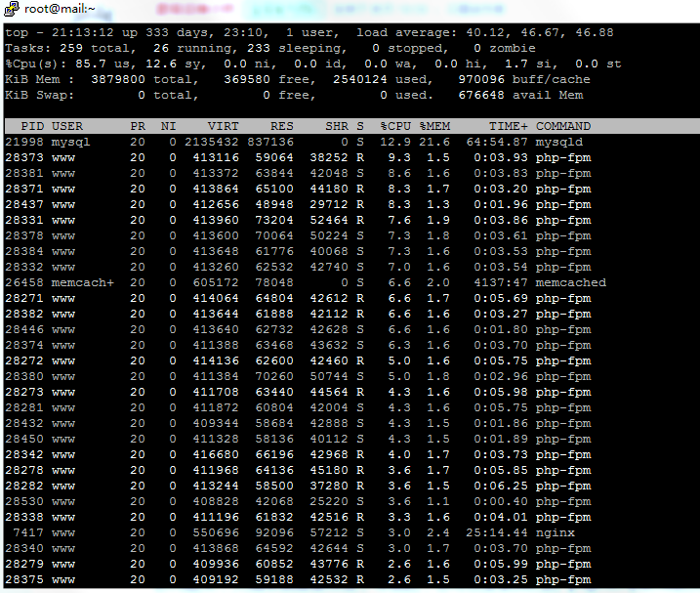Click the TIME+ column header
This screenshot has width=700, height=593.
coord(508,126)
